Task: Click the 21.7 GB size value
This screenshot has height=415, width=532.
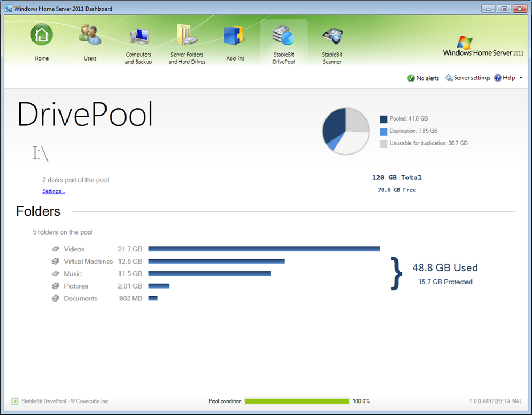Action: click(130, 249)
